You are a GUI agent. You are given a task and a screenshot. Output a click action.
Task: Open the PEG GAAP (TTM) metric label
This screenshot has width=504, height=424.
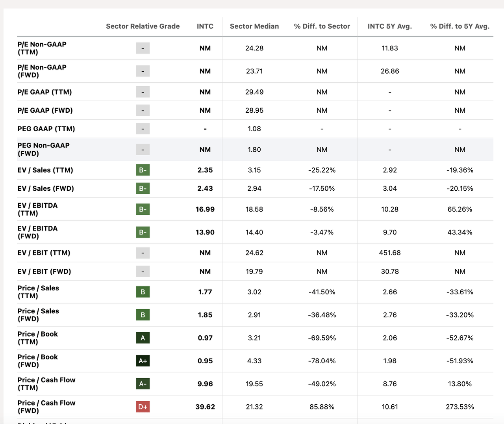46,129
